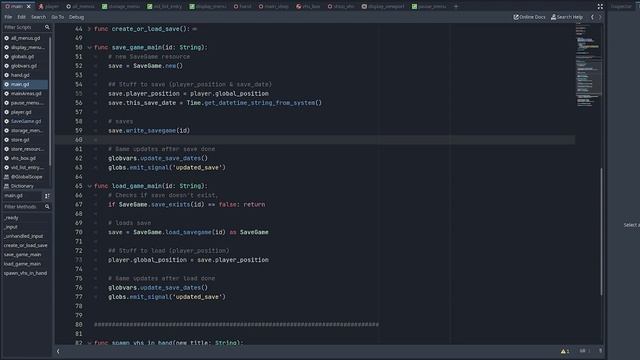
Task: Open the display_menu script in list
Action: 25,47
